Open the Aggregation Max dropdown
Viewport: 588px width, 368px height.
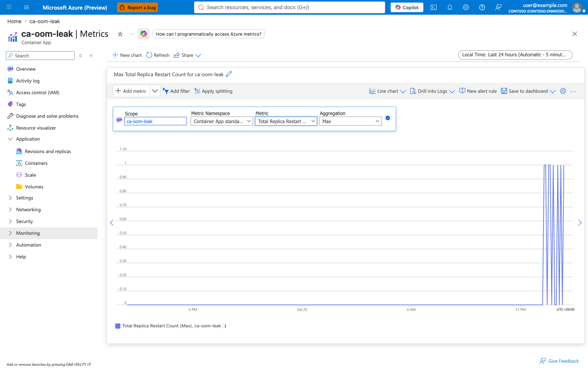(350, 121)
